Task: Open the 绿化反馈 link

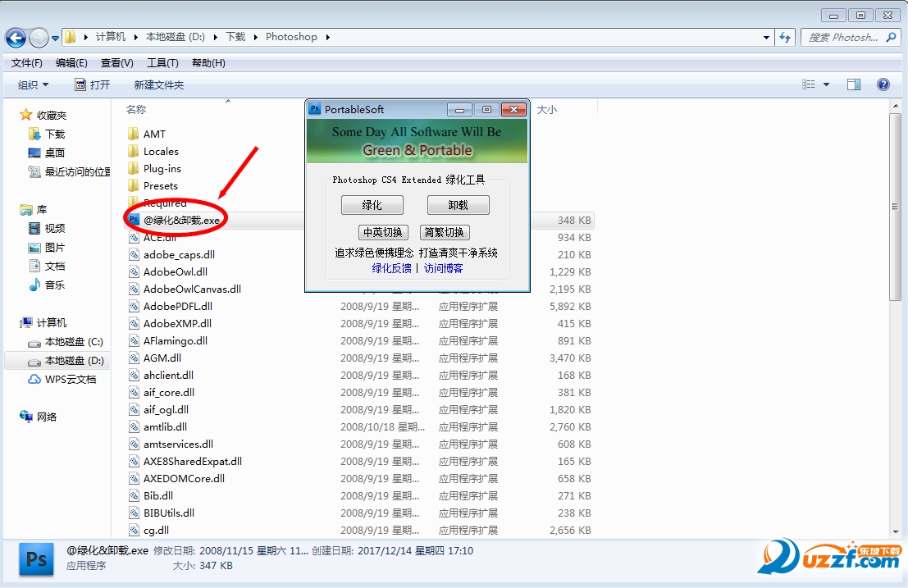Action: point(391,268)
